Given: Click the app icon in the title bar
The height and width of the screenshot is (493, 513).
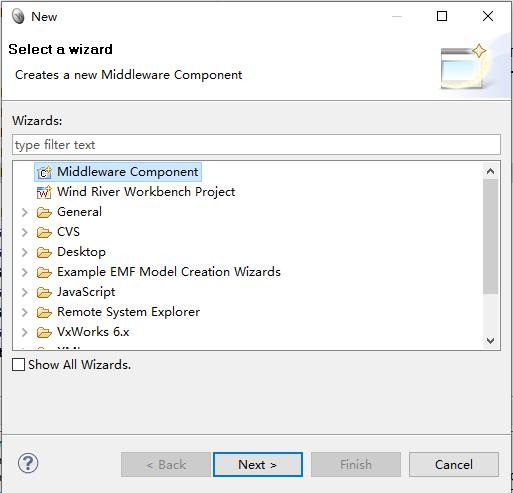Looking at the screenshot, I should click(18, 16).
